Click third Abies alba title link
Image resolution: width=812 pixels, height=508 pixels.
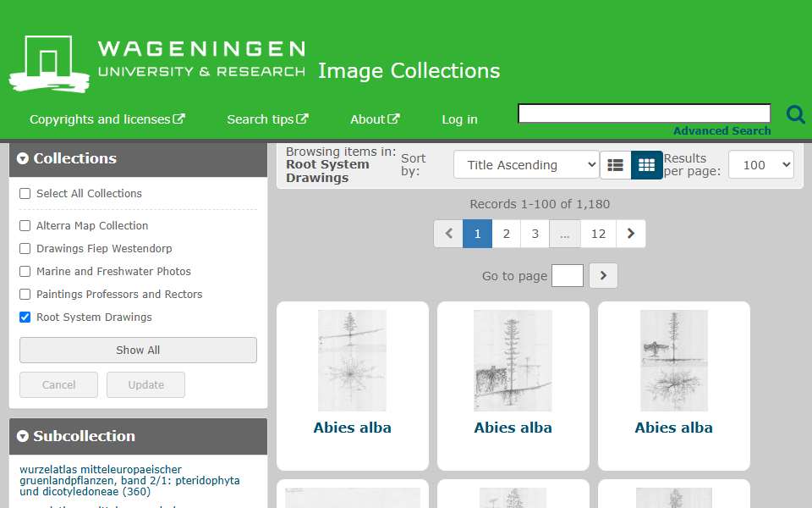pos(674,428)
